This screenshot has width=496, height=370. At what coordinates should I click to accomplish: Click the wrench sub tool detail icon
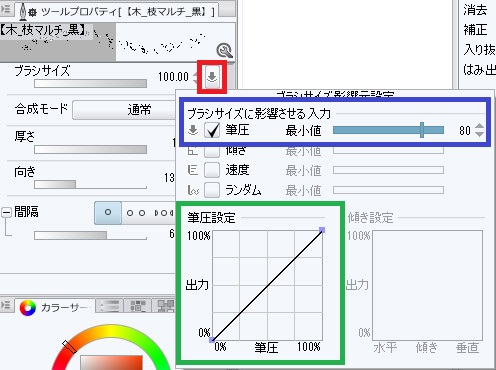(x=224, y=50)
